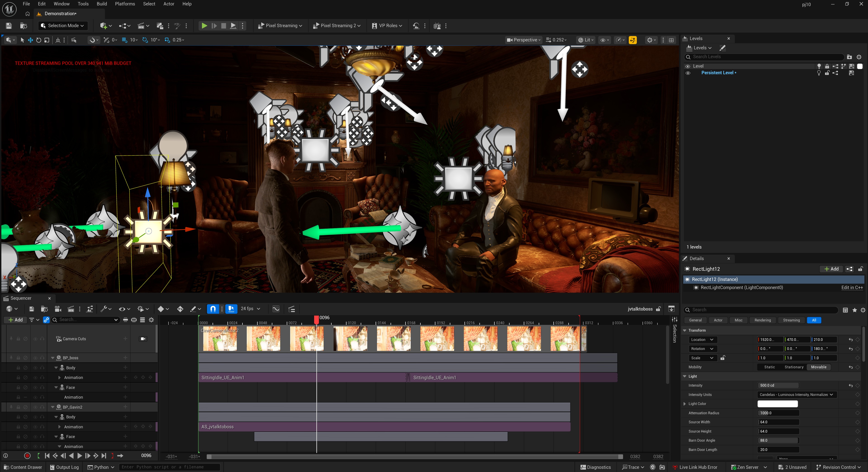
Task: Play the sequence forward
Action: pyautogui.click(x=80, y=455)
